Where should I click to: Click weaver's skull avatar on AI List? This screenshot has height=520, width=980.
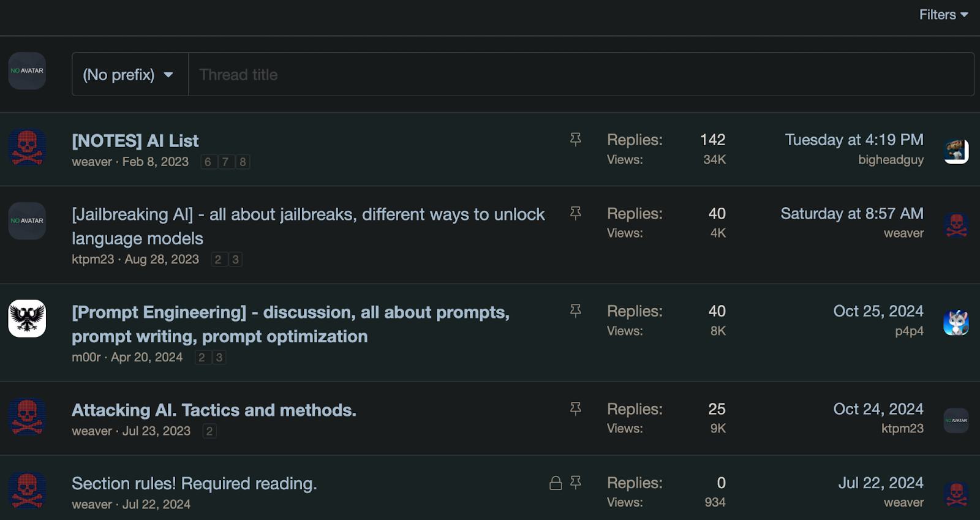pyautogui.click(x=27, y=148)
